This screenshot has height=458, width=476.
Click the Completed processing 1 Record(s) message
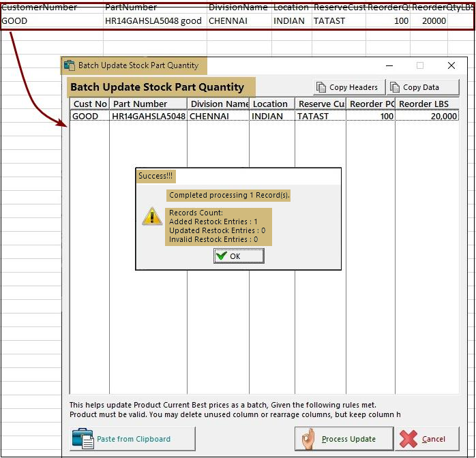point(229,195)
